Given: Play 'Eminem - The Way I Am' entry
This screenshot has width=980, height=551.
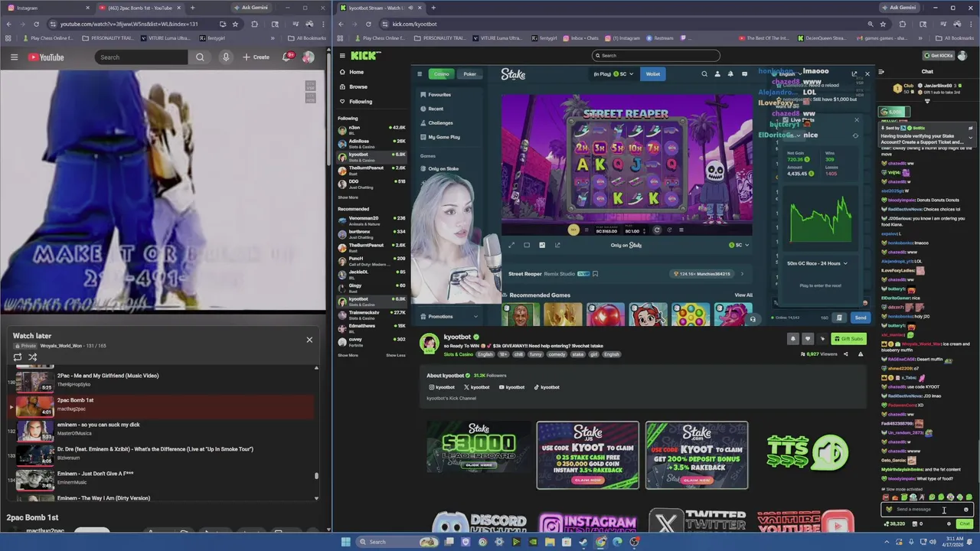Looking at the screenshot, I should (x=164, y=498).
